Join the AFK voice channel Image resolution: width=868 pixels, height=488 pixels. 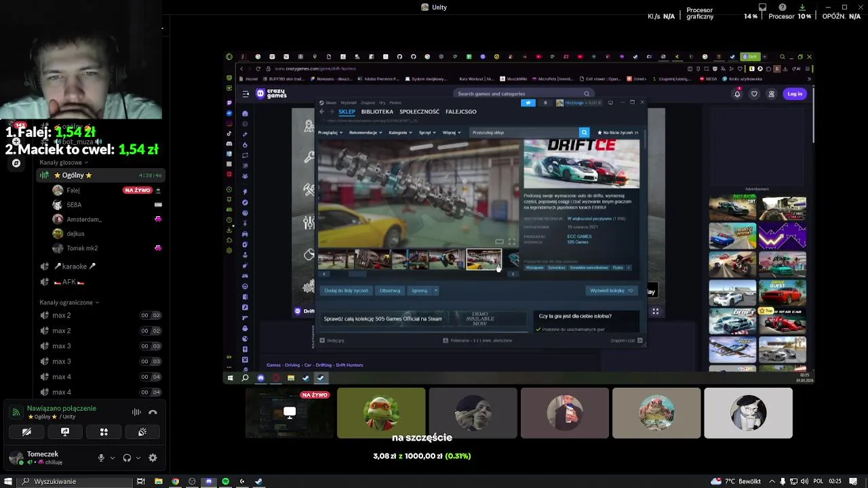click(x=100, y=282)
